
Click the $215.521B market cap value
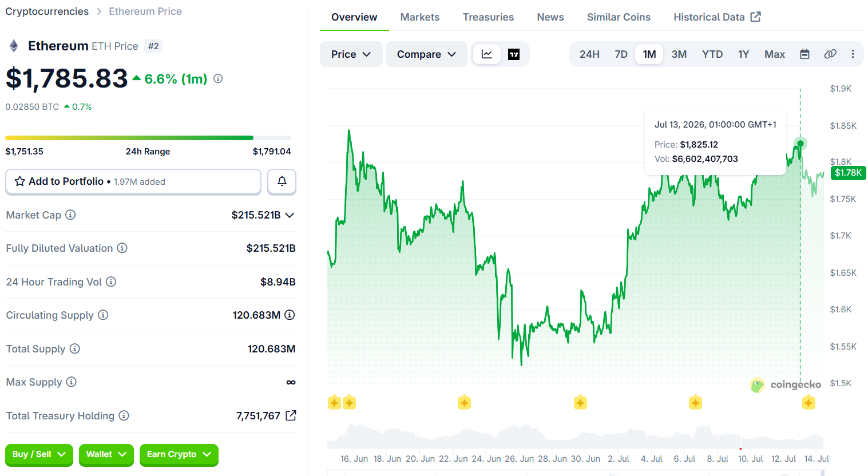256,215
